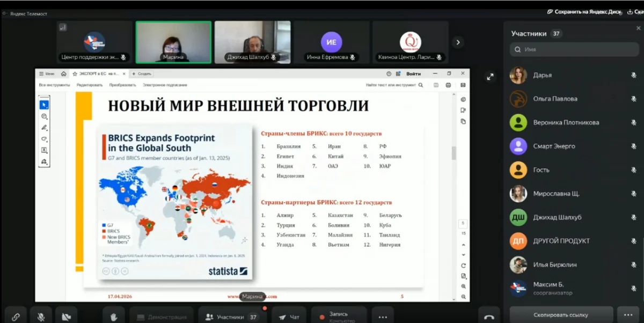
Task: Click Гость's muted microphone icon
Action: click(634, 170)
